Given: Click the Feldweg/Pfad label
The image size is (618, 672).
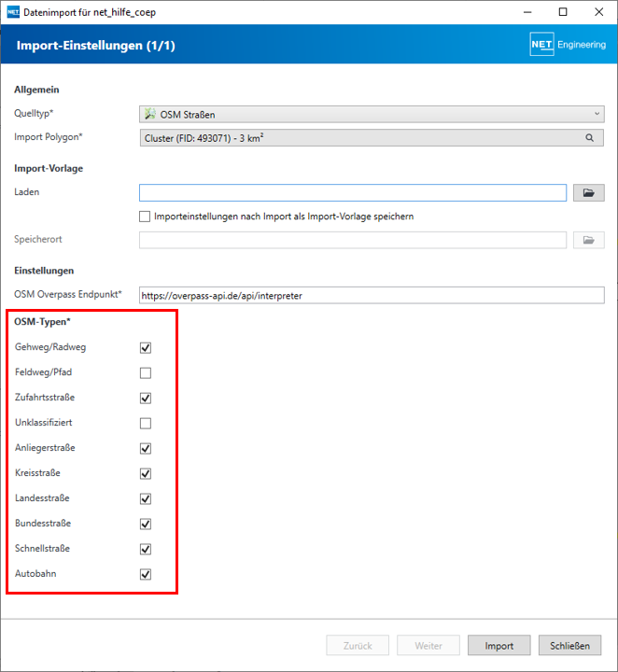Looking at the screenshot, I should (x=43, y=372).
